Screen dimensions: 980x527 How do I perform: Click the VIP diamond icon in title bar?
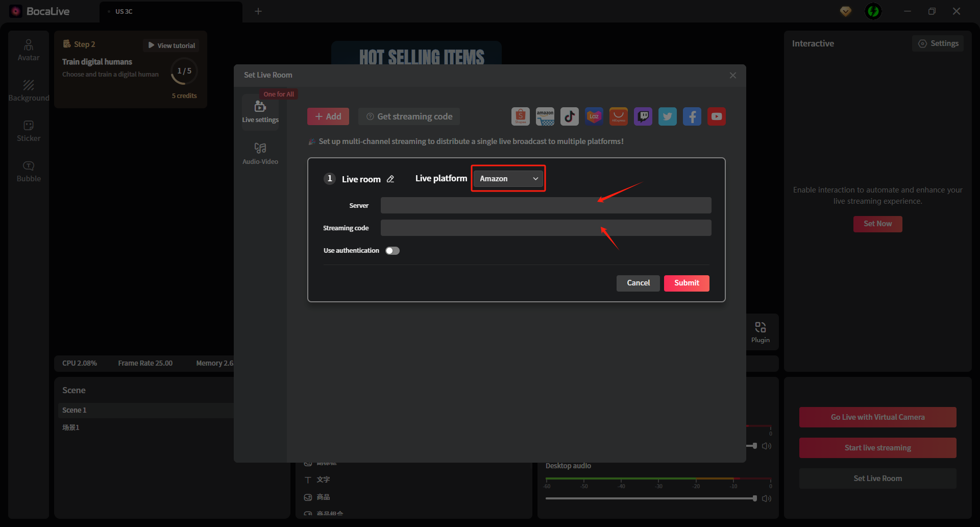coord(845,11)
